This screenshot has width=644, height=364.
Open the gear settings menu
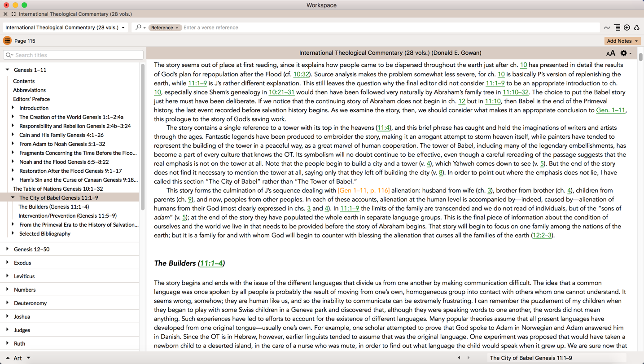tap(624, 53)
